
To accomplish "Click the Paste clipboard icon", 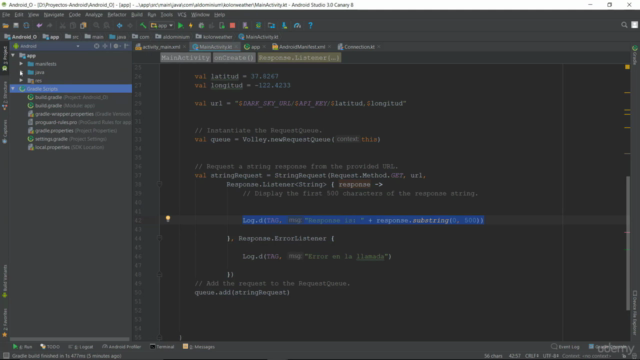I will click(x=83, y=25).
